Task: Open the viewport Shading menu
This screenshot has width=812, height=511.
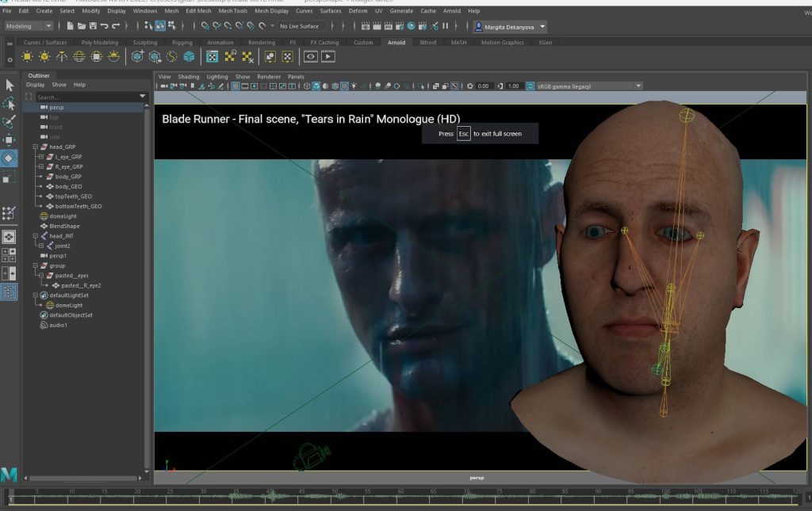Action: click(189, 77)
